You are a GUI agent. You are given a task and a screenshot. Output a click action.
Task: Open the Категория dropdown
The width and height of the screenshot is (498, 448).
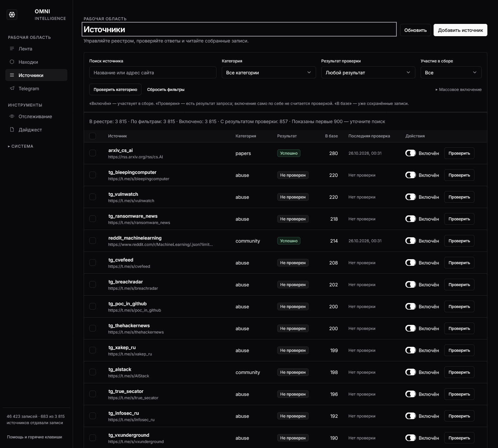269,73
